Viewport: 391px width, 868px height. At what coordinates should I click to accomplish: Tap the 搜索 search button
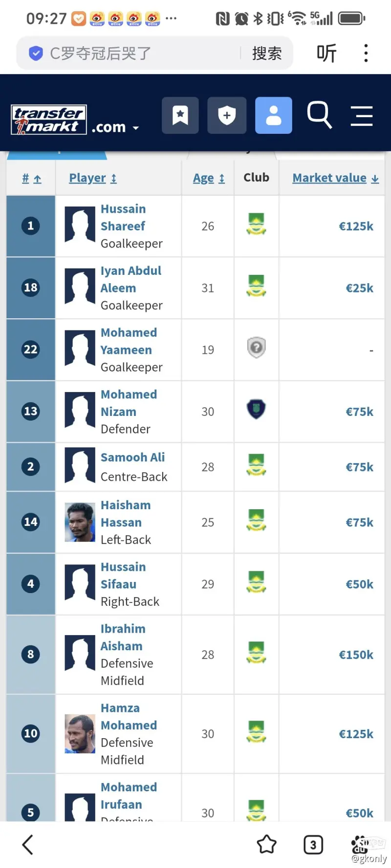coord(267,53)
